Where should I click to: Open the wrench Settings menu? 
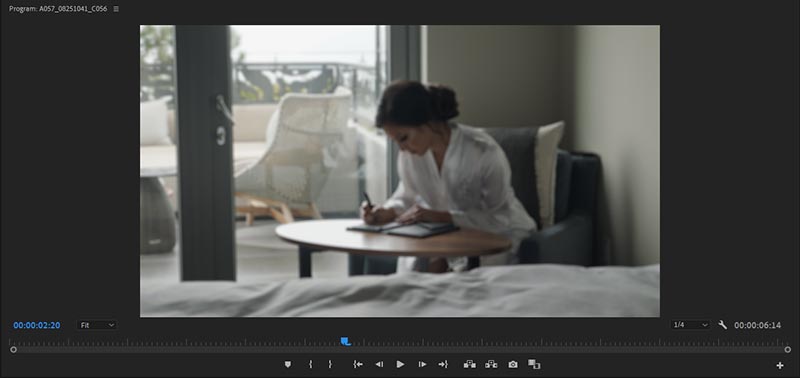pos(722,325)
